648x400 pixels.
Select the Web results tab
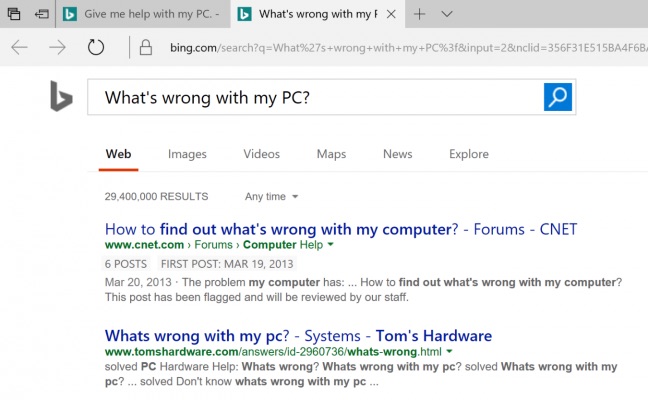tap(118, 154)
